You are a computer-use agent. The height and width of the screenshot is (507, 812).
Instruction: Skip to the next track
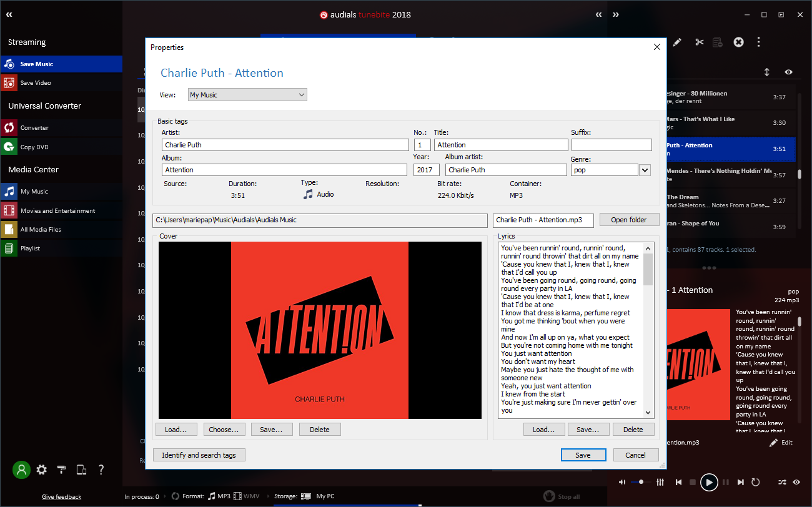click(x=741, y=482)
